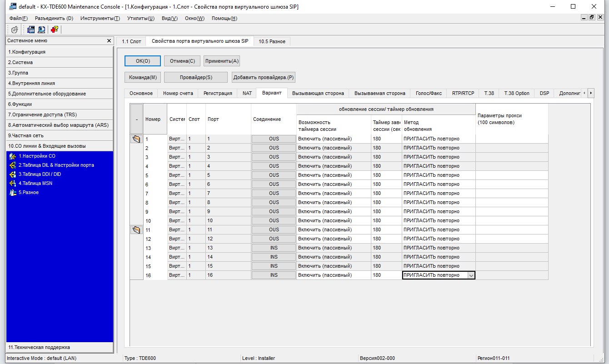This screenshot has width=609, height=364.
Task: Toggle the OUS connection status for port 1
Action: coord(274,139)
